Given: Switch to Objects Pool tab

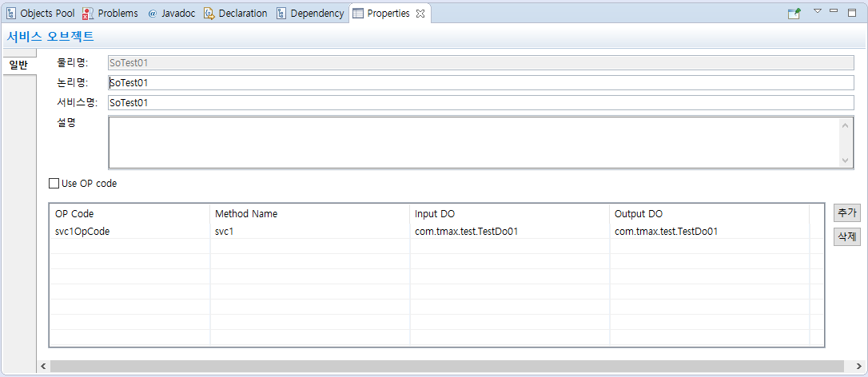Looking at the screenshot, I should 40,14.
